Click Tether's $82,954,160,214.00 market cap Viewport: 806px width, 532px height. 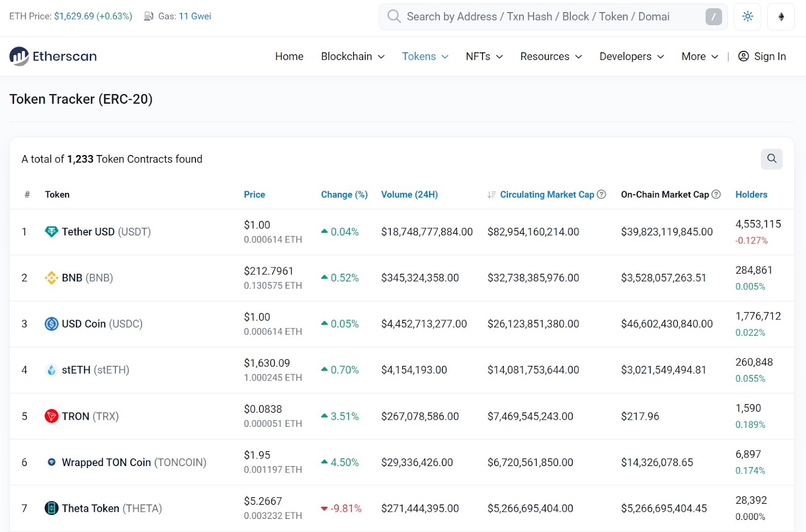coord(533,232)
